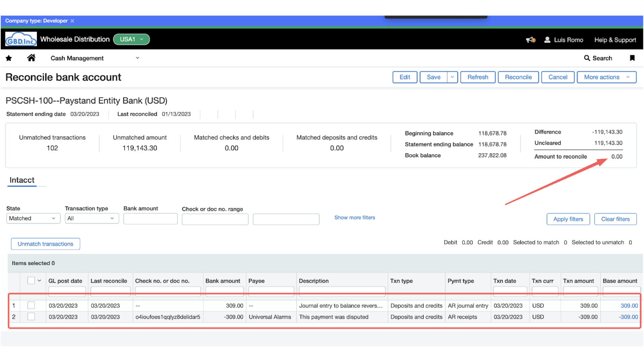Open the Save button dropdown arrow
Viewport: 644px width, 362px height.
pyautogui.click(x=452, y=77)
